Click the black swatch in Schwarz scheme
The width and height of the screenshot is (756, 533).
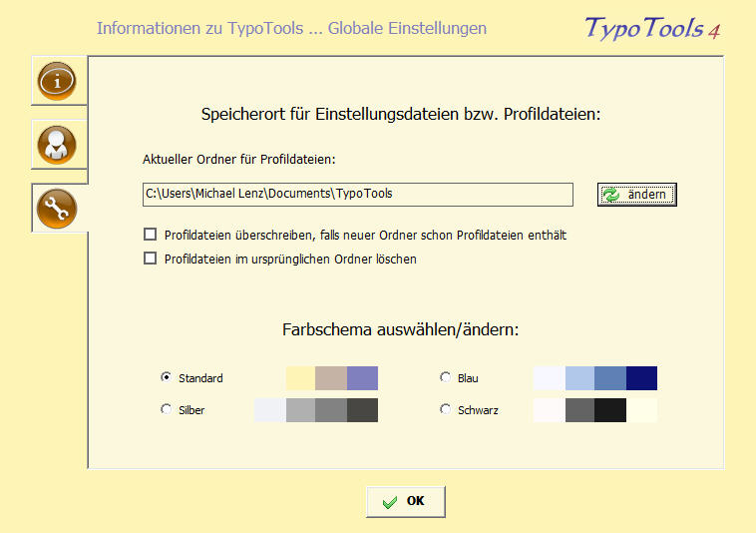610,410
